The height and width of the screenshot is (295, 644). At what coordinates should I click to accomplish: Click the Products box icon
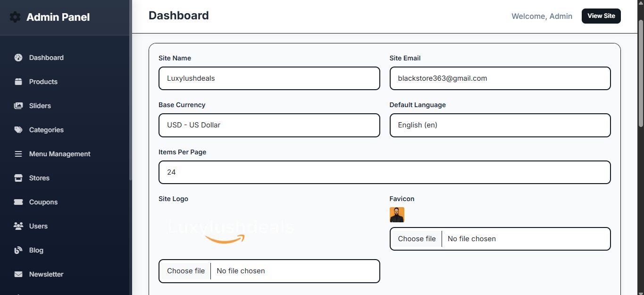click(18, 82)
